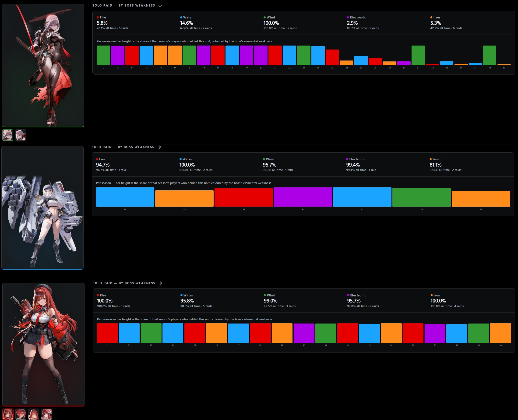This screenshot has height=420, width=518.
Task: Click the info icon beside the bottom Solo Raid heading
Action: pyautogui.click(x=160, y=283)
